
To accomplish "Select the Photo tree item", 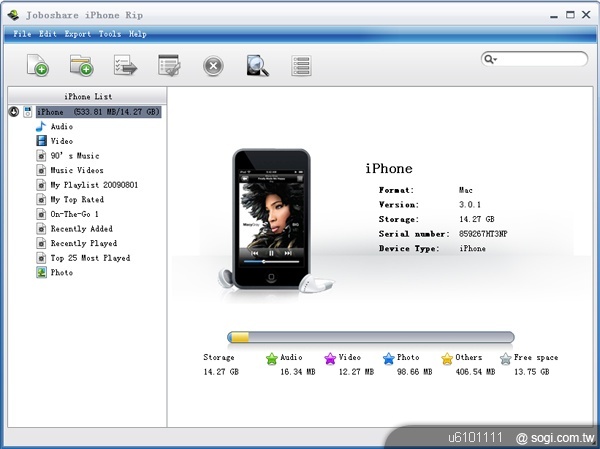I will pos(62,273).
